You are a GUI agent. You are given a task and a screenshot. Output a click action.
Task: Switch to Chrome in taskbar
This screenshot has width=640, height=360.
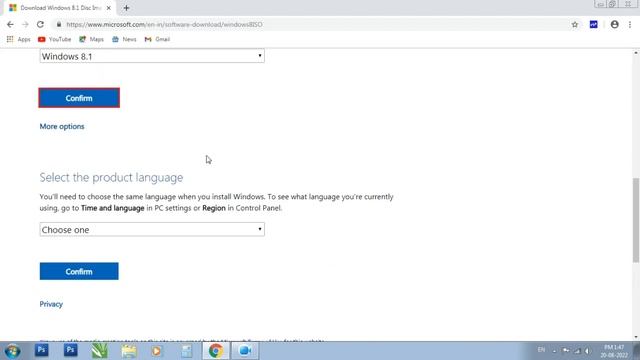[x=216, y=351]
